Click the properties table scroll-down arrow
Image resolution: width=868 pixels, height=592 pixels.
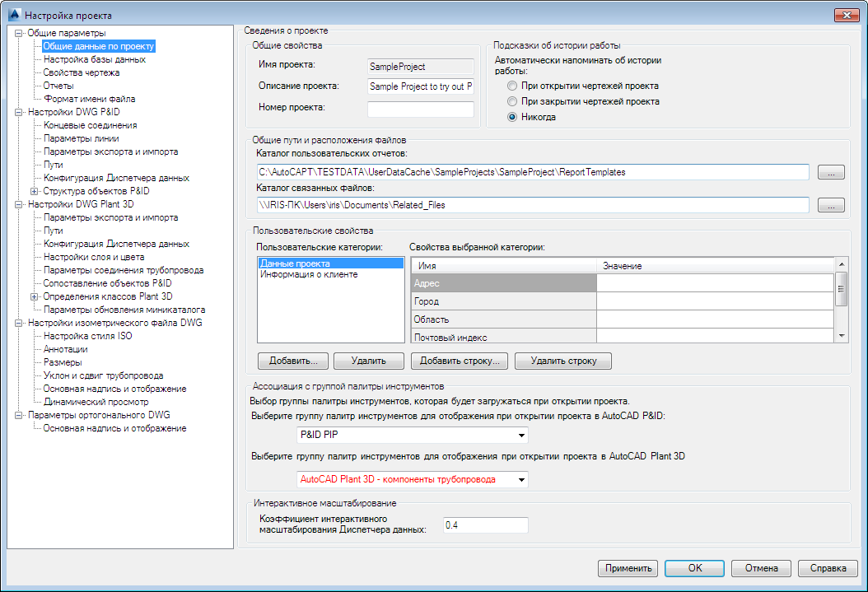842,336
